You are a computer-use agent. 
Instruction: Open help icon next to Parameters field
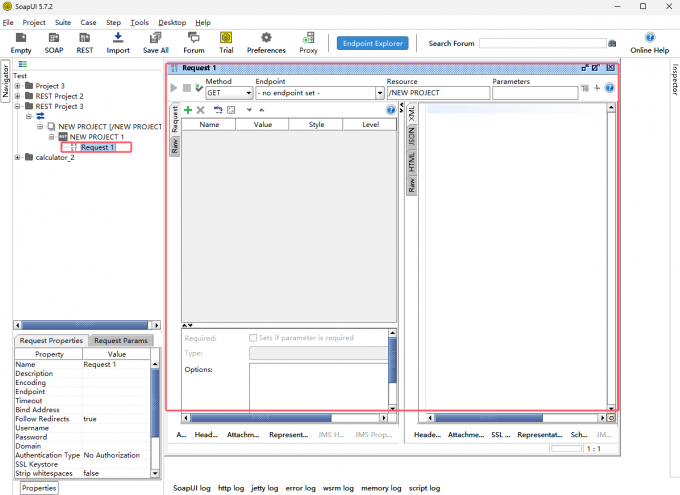tap(610, 88)
